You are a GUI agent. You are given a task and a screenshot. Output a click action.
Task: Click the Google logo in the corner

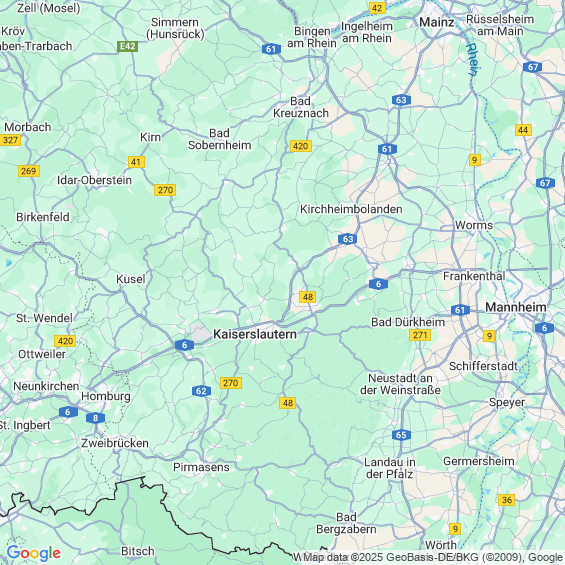point(34,553)
